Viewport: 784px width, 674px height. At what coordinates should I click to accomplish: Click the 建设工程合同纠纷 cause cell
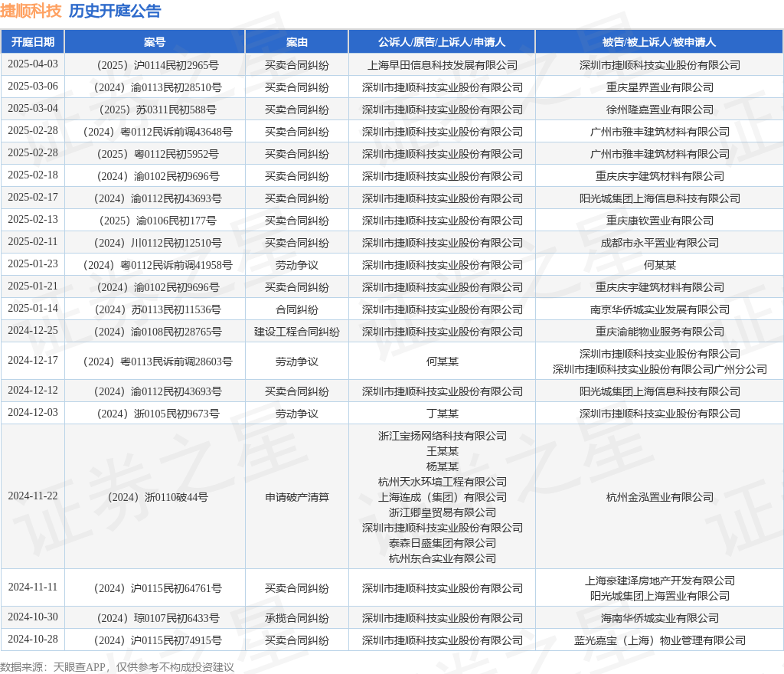297,332
